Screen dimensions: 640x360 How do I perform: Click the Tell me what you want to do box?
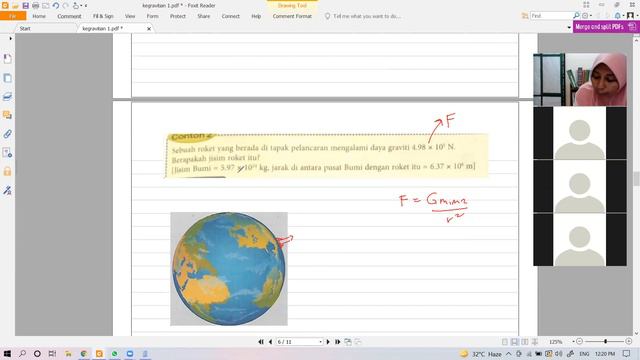click(363, 16)
